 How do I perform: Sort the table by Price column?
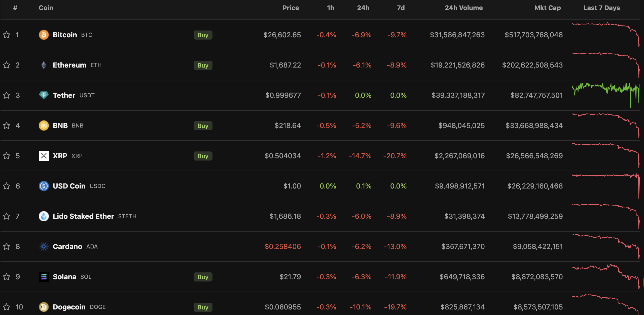[x=291, y=8]
